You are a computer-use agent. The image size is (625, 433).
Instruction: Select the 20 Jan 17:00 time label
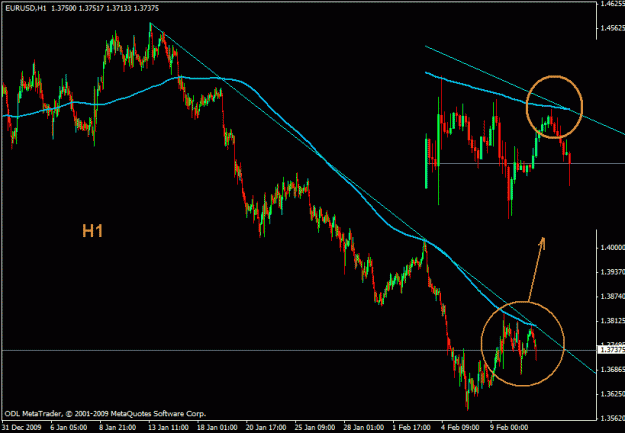(x=266, y=427)
